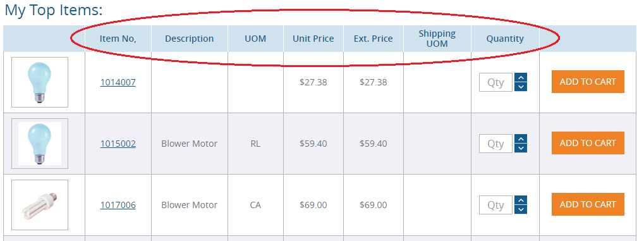Open item number 1017006 link
This screenshot has width=644, height=241.
click(x=118, y=205)
